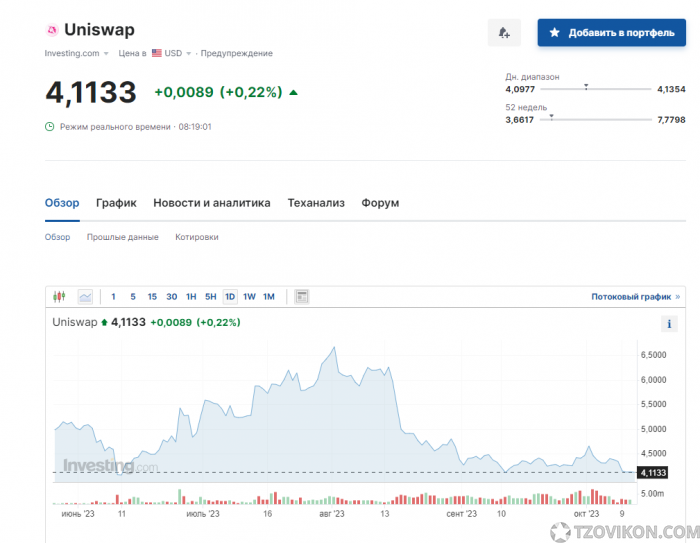700x543 pixels.
Task: Select the 1M chart interval
Action: [x=269, y=297]
